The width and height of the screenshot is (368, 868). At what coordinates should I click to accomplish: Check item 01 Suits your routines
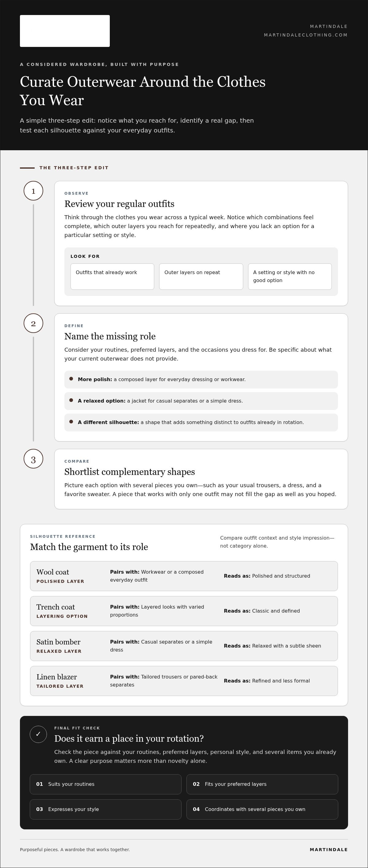pyautogui.click(x=105, y=784)
